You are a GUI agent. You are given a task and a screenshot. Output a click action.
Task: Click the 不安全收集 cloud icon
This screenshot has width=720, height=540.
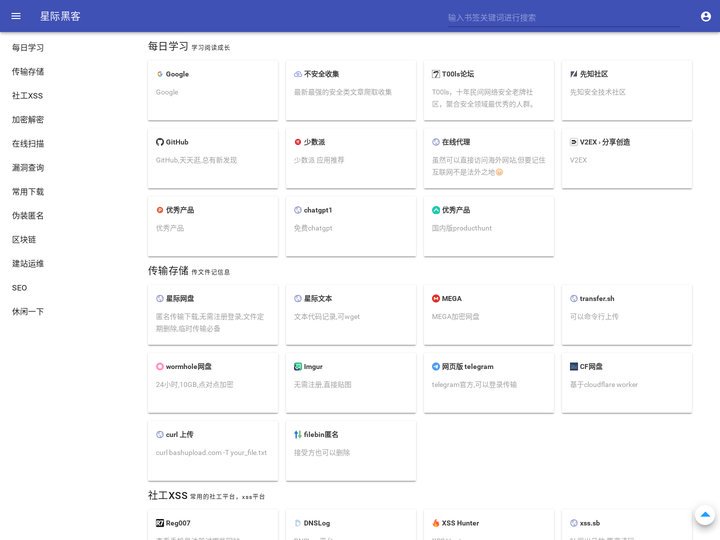click(x=298, y=74)
